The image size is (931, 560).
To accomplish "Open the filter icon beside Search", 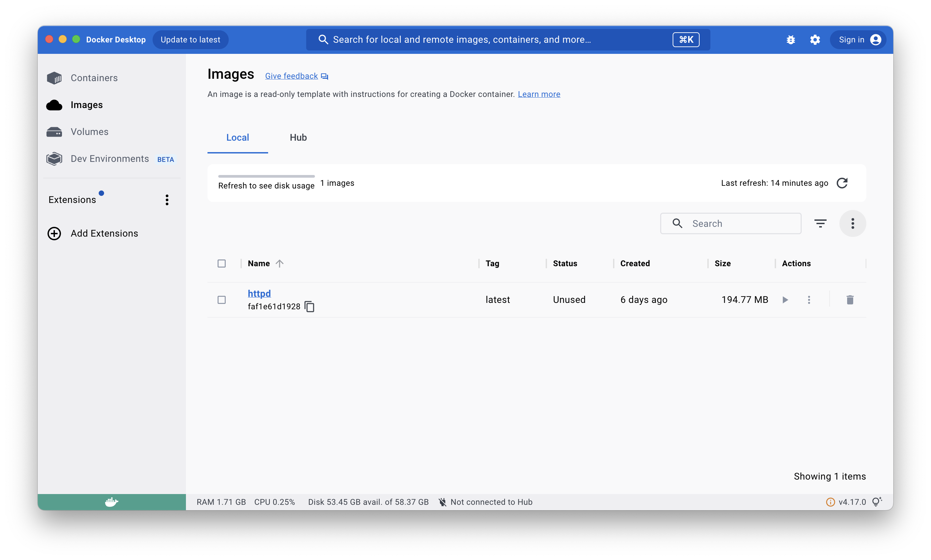I will tap(820, 223).
